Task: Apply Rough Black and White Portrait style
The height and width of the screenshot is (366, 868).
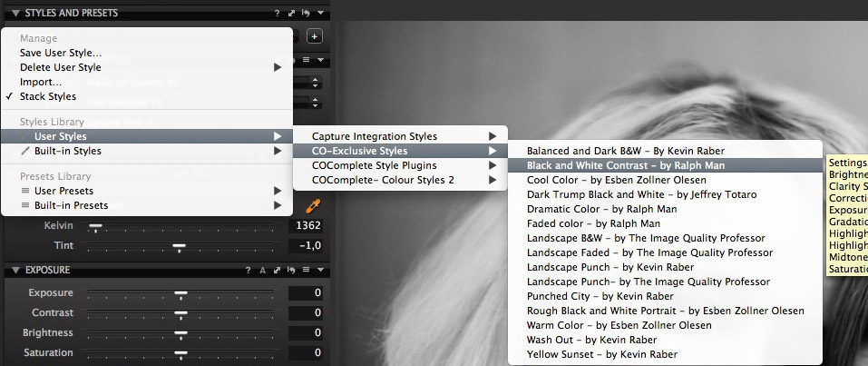Action: tap(666, 311)
